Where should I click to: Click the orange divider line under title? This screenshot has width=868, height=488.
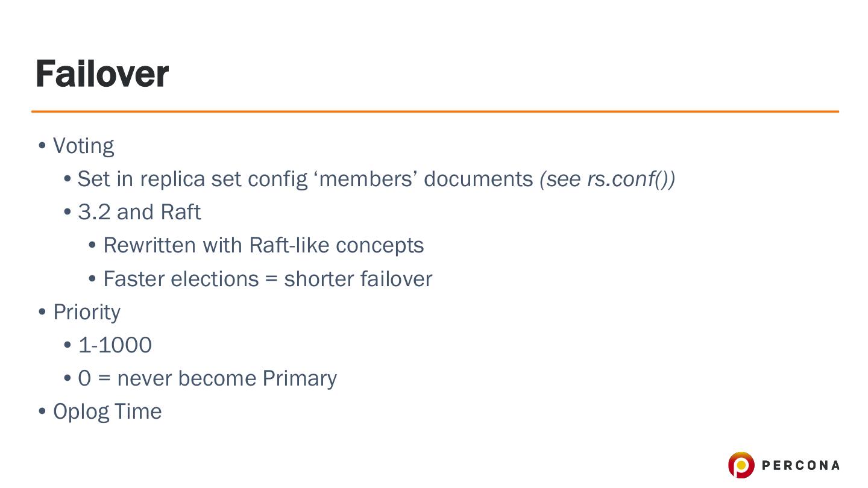pyautogui.click(x=434, y=111)
